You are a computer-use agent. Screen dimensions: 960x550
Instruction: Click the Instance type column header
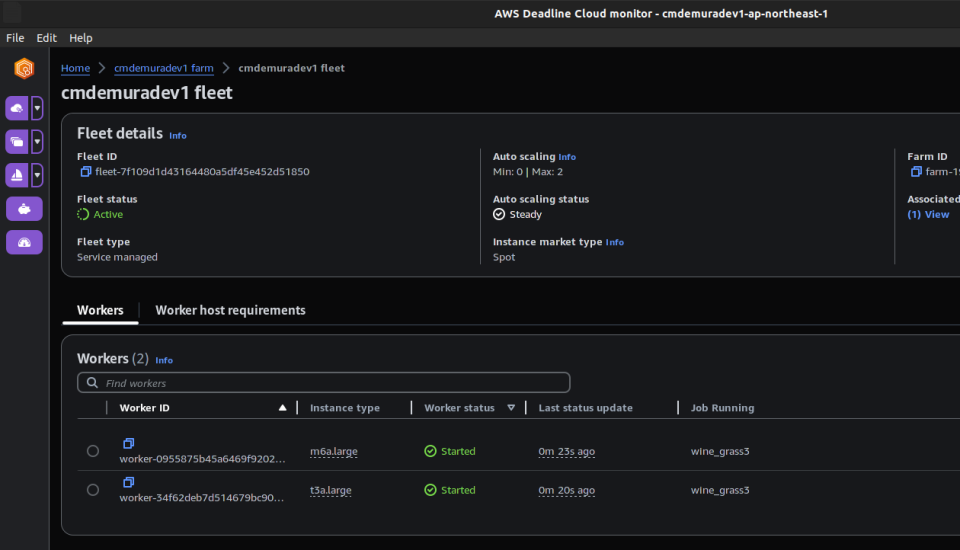click(x=345, y=408)
